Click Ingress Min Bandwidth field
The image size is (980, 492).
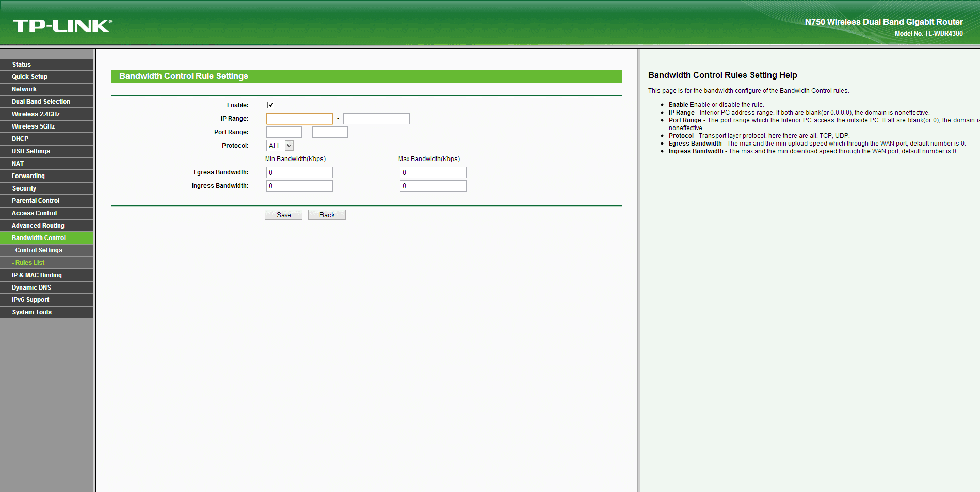tap(299, 186)
